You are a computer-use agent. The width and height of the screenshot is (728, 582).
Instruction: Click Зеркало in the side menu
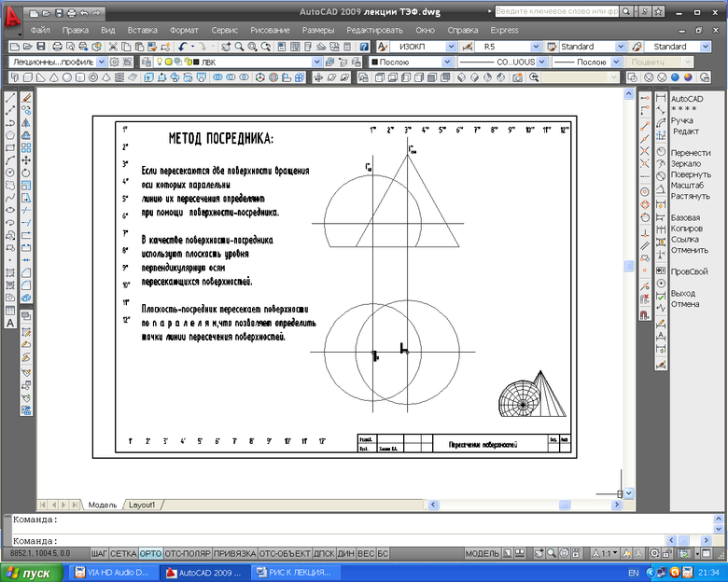(685, 163)
